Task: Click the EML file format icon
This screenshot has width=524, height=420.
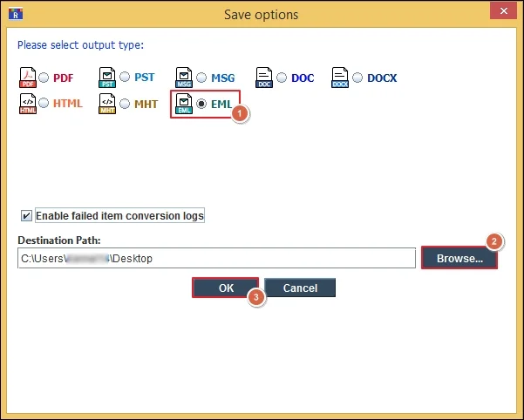Action: (184, 104)
